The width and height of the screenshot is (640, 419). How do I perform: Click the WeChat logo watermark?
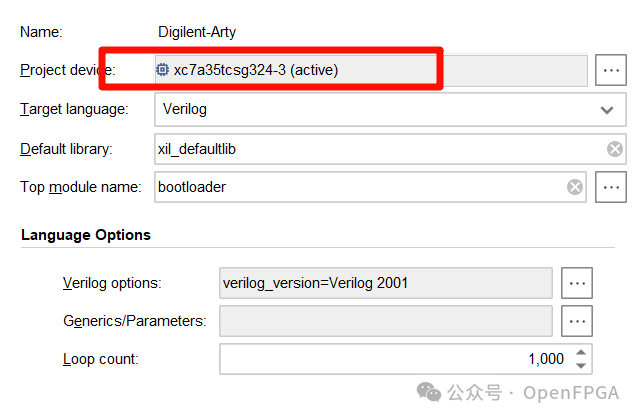tap(429, 392)
